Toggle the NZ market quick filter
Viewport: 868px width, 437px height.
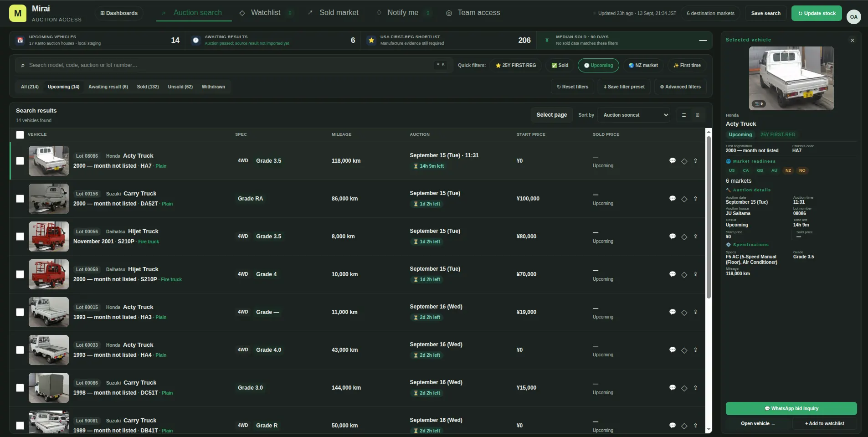pyautogui.click(x=643, y=65)
